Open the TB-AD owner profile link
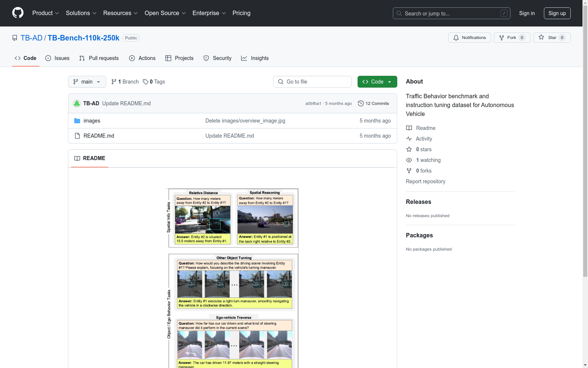Image resolution: width=588 pixels, height=368 pixels. click(x=32, y=38)
